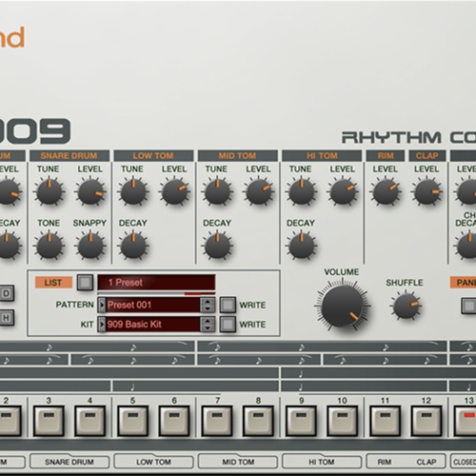This screenshot has height=476, width=476.
Task: Expand the Kit 909 Basic Kit arrow
Action: click(x=102, y=325)
